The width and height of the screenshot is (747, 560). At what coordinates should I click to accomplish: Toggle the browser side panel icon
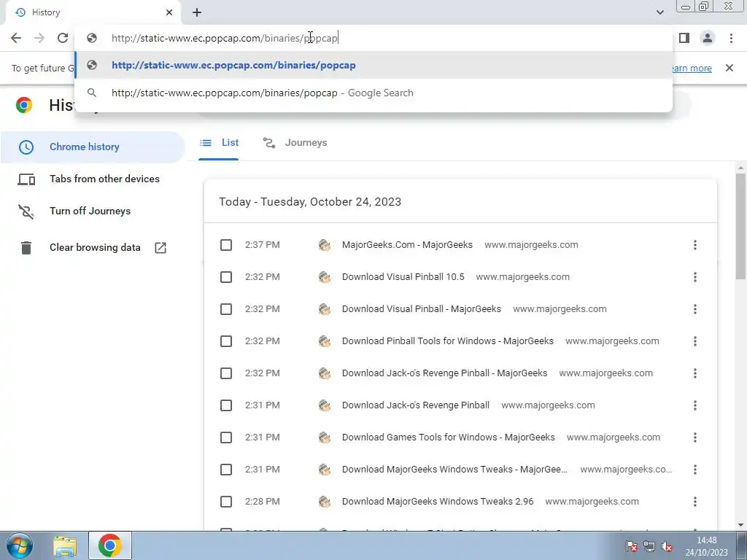coord(684,38)
